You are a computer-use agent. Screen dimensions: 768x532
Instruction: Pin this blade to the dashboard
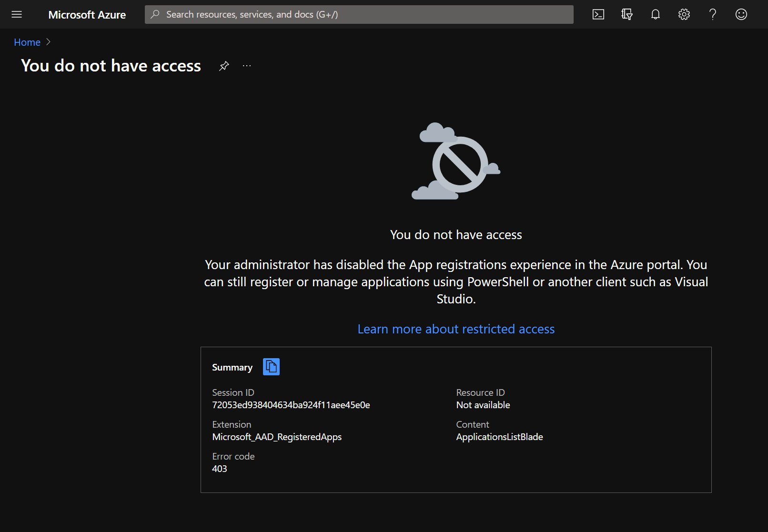pyautogui.click(x=224, y=66)
